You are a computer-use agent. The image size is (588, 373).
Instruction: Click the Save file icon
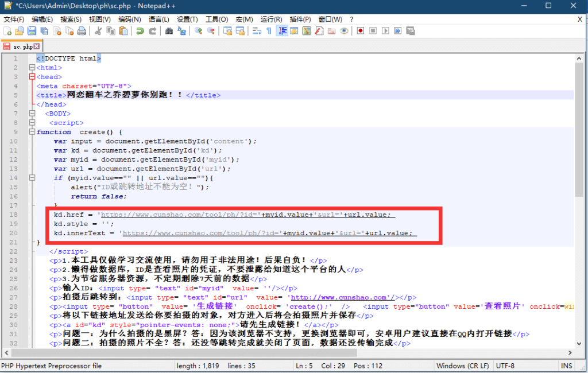pos(32,31)
